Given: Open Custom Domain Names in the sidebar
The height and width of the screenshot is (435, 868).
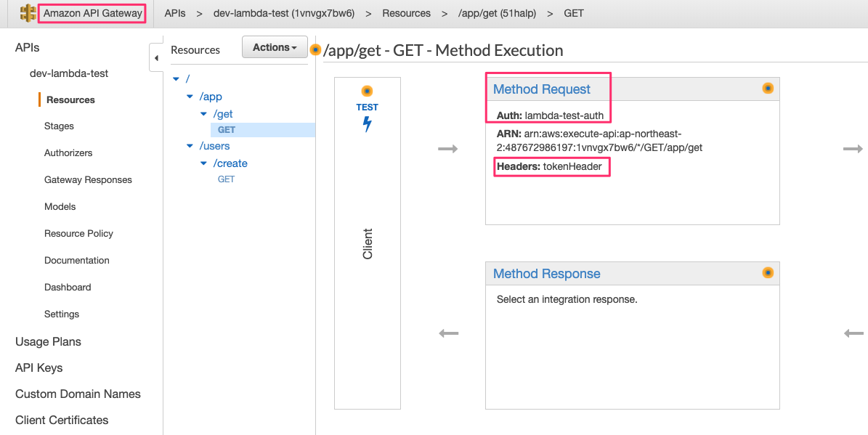Looking at the screenshot, I should 78,394.
